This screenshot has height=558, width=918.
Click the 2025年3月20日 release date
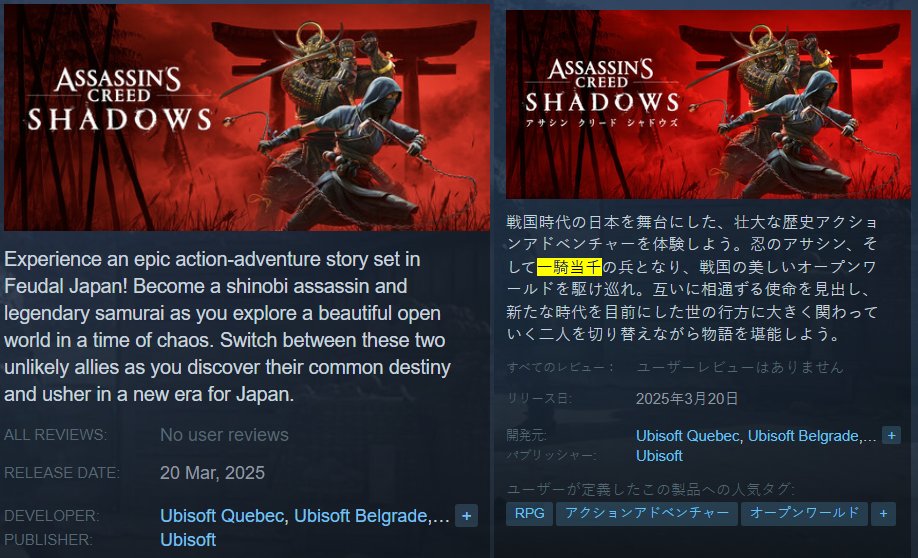point(687,399)
